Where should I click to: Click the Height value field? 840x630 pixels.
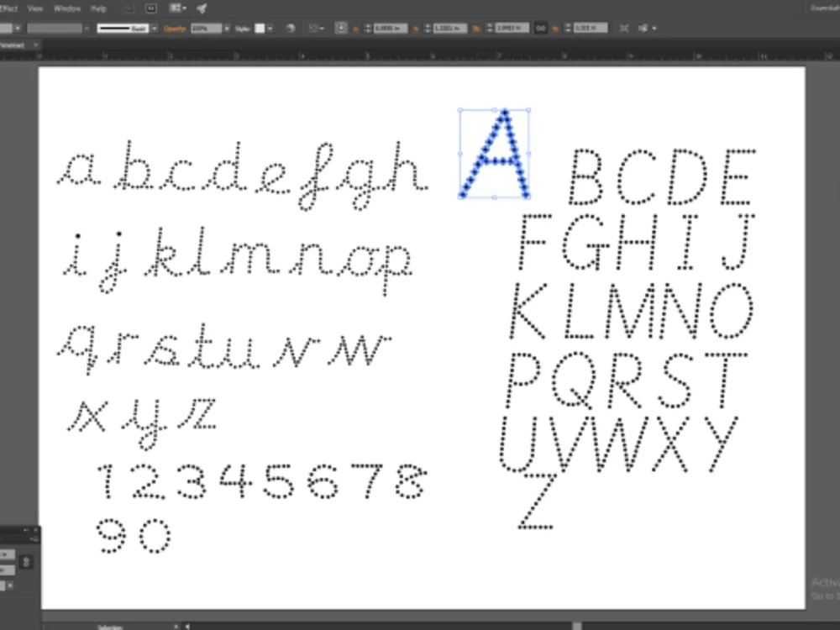click(x=591, y=28)
